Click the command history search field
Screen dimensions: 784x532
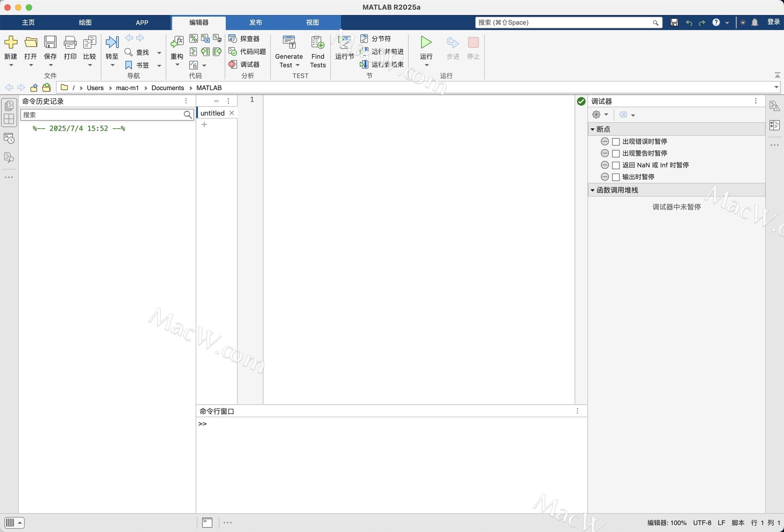point(102,115)
